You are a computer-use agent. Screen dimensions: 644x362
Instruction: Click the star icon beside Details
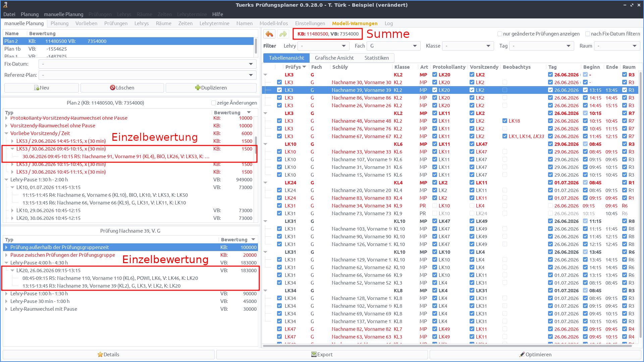click(x=100, y=354)
